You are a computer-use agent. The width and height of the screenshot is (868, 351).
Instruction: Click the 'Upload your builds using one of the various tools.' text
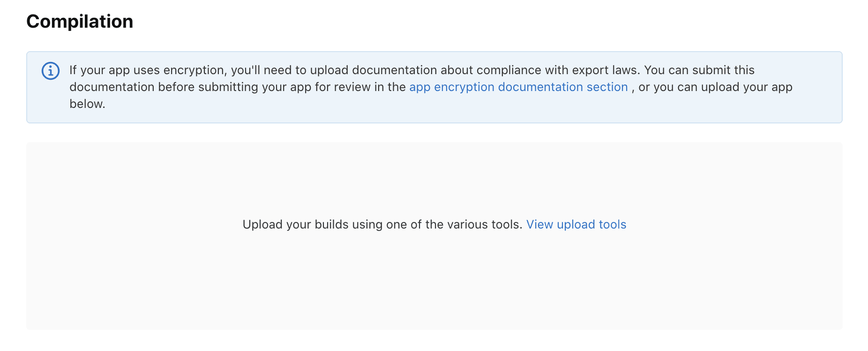point(382,225)
